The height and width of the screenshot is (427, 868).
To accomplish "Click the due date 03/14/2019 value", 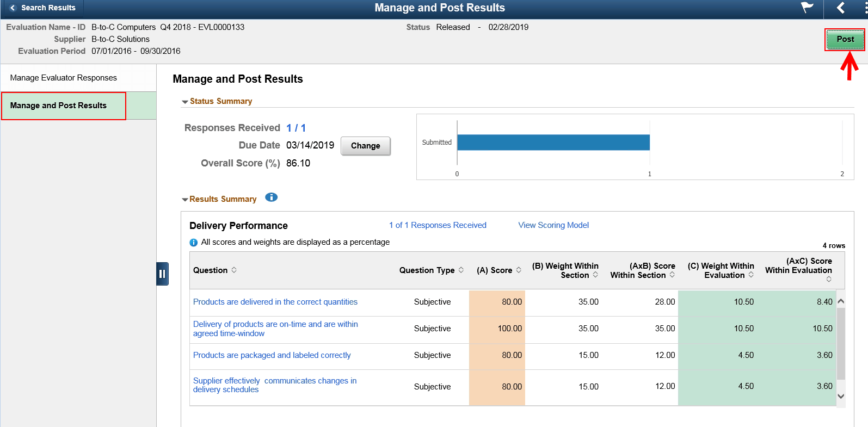I will pyautogui.click(x=310, y=145).
